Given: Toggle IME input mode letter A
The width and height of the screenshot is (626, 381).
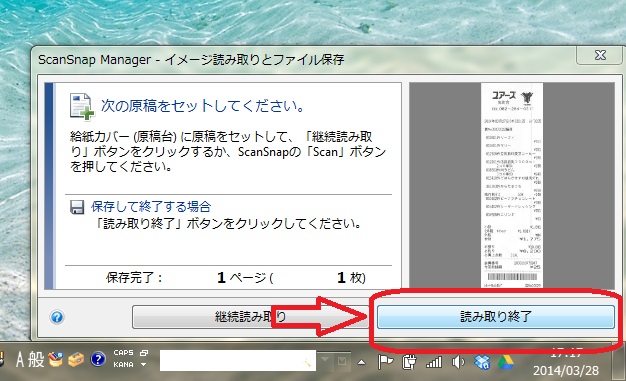Looking at the screenshot, I should pos(20,359).
